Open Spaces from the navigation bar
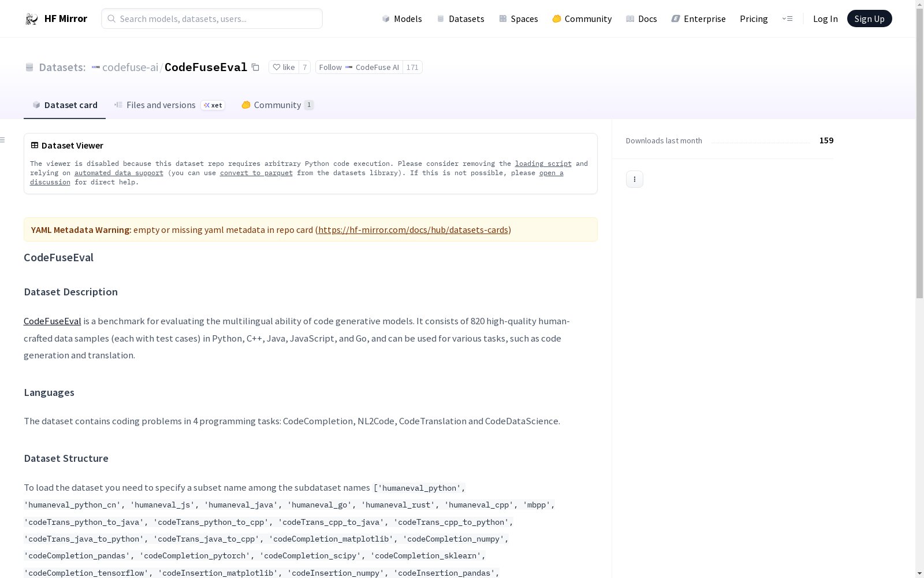924x578 pixels. pos(518,18)
